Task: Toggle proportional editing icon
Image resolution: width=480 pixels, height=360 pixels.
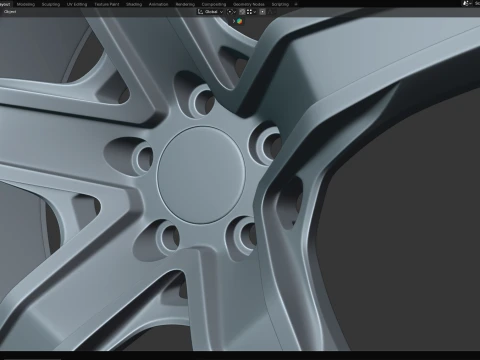Action: tap(263, 12)
